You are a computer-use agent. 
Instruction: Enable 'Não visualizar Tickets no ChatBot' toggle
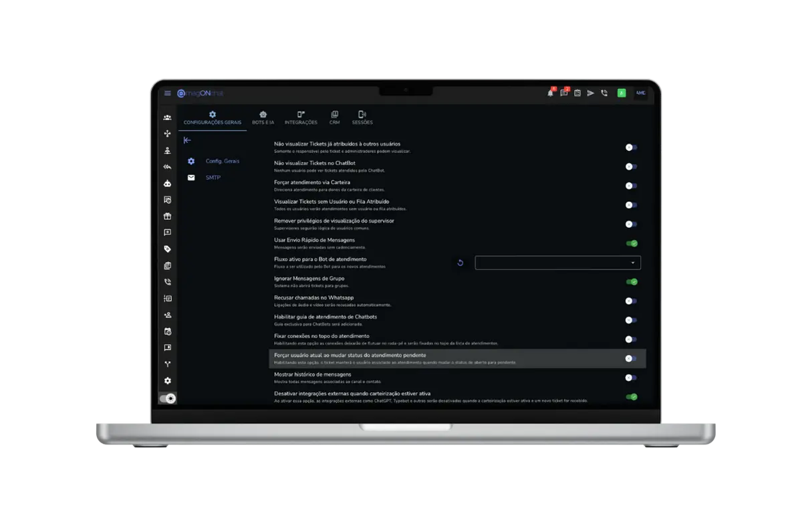[631, 166]
